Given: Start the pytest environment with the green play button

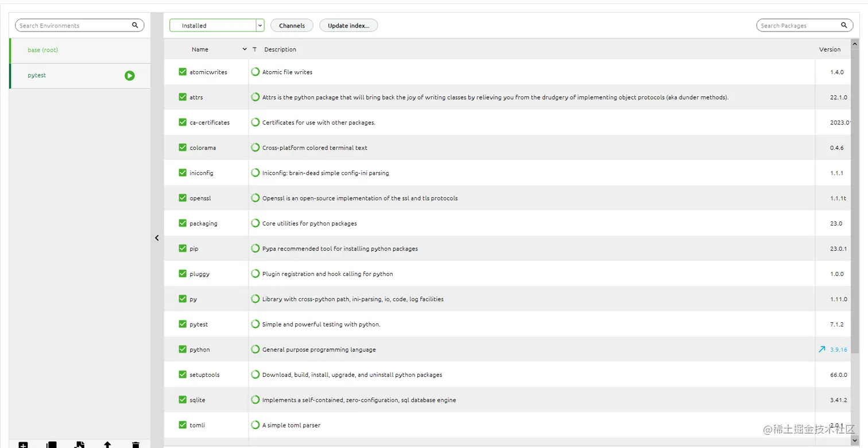Looking at the screenshot, I should pyautogui.click(x=130, y=76).
